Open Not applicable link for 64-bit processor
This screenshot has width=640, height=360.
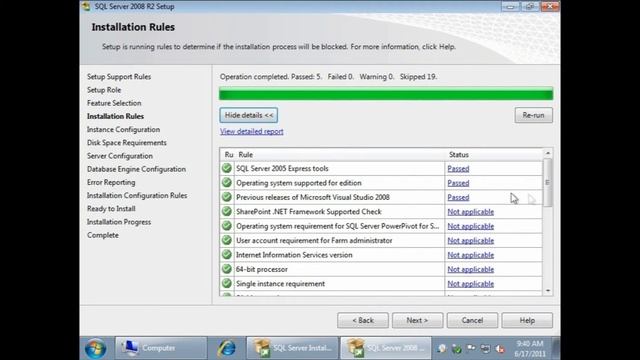click(x=471, y=269)
